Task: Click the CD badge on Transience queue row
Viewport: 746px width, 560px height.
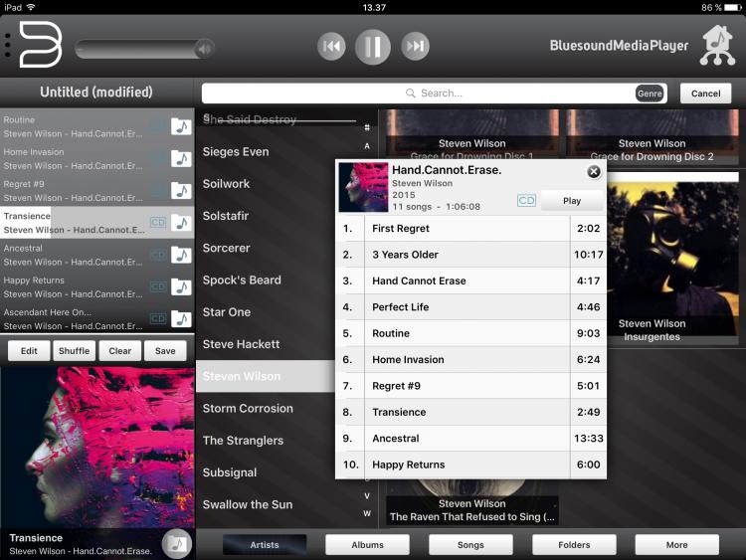Action: coord(158,222)
